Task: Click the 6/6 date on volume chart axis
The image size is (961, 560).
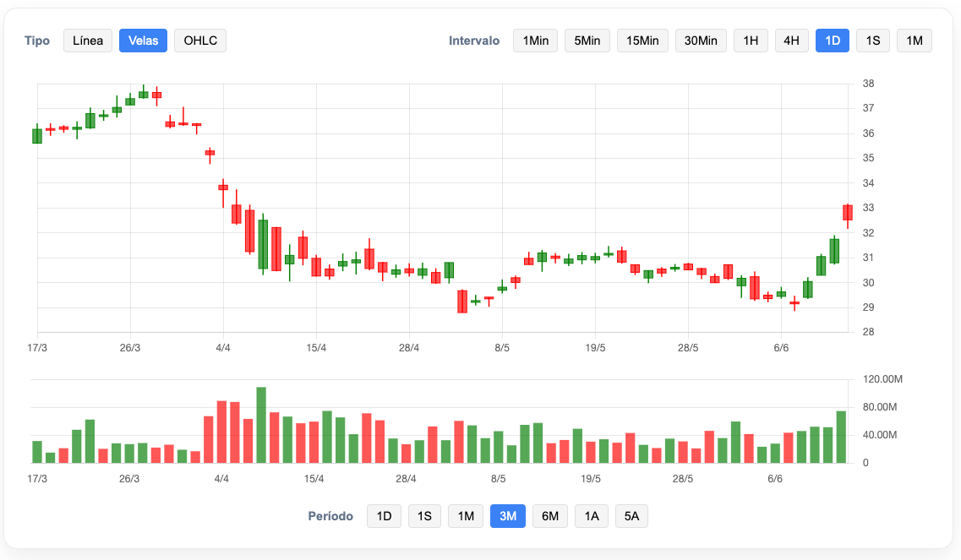Action: click(x=775, y=479)
